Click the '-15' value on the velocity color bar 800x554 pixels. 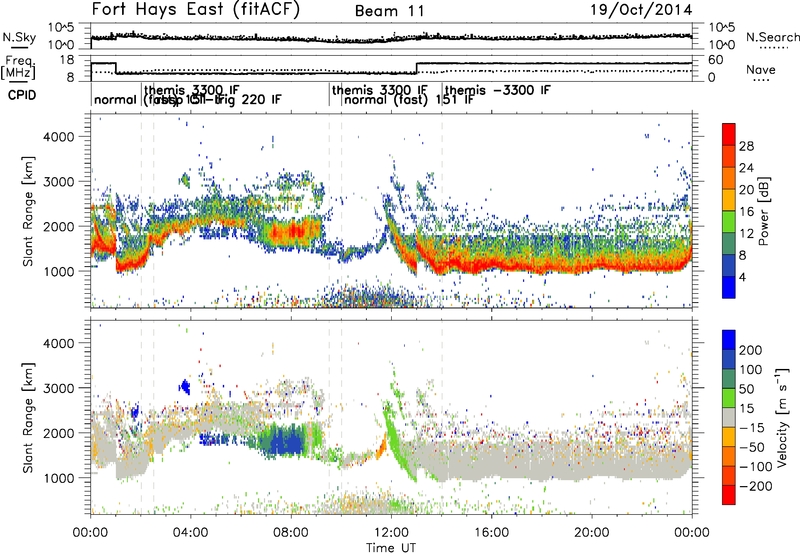[752, 427]
